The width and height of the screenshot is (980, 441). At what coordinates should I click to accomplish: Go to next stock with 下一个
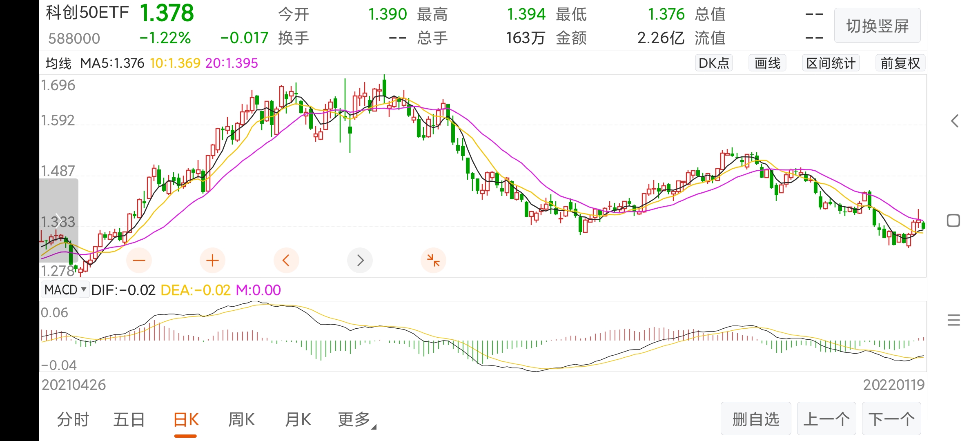(x=891, y=419)
